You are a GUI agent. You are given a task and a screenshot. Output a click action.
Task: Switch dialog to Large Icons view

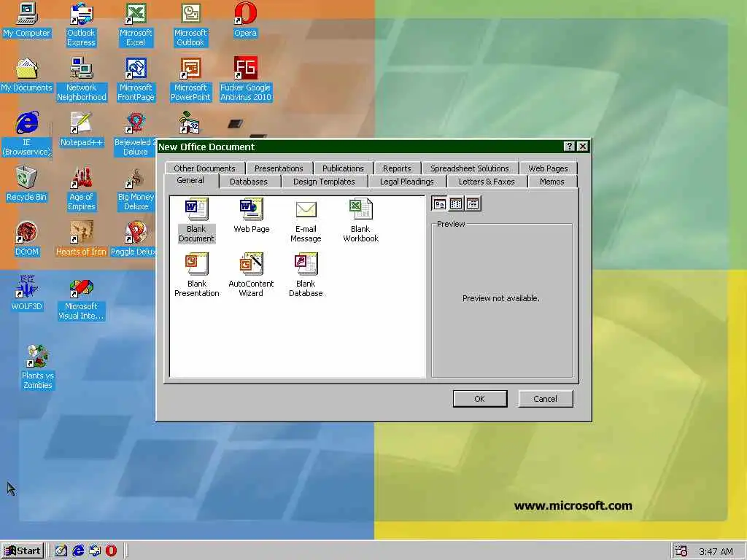[x=439, y=204]
